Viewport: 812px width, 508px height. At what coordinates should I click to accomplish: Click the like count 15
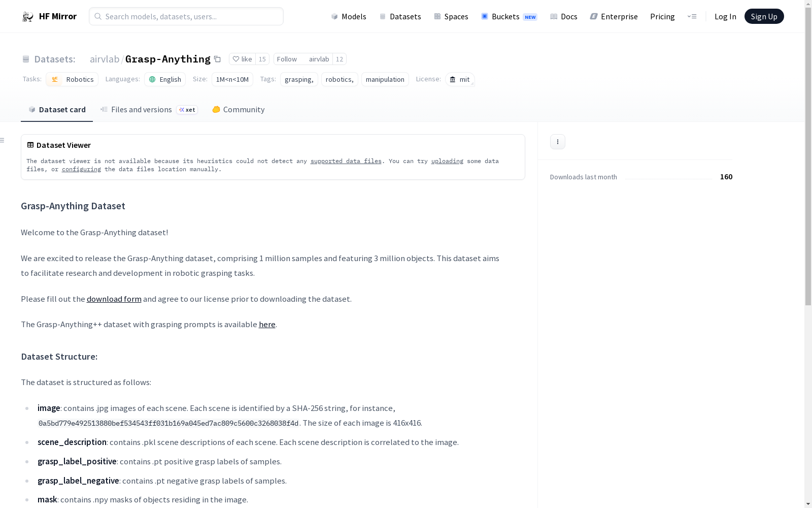coord(262,59)
